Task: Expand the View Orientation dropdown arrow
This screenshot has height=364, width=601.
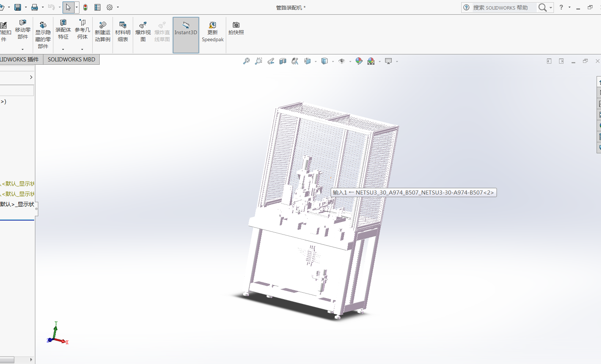Action: (316, 61)
